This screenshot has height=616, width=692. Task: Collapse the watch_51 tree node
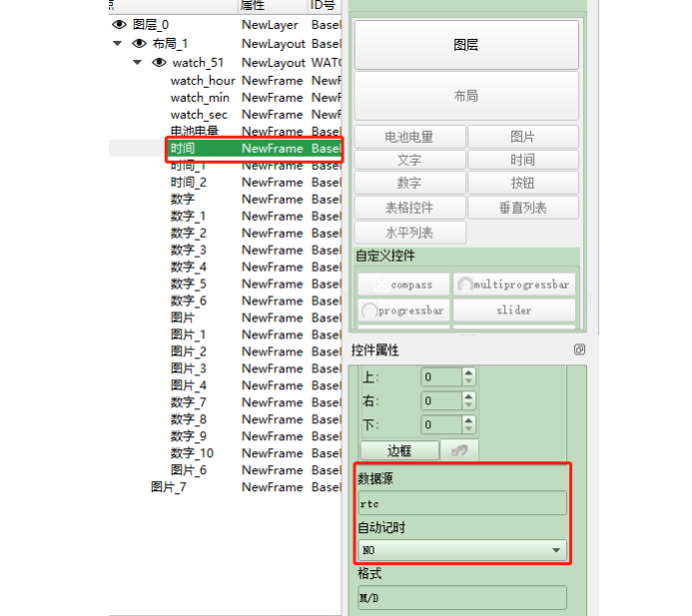pos(138,62)
